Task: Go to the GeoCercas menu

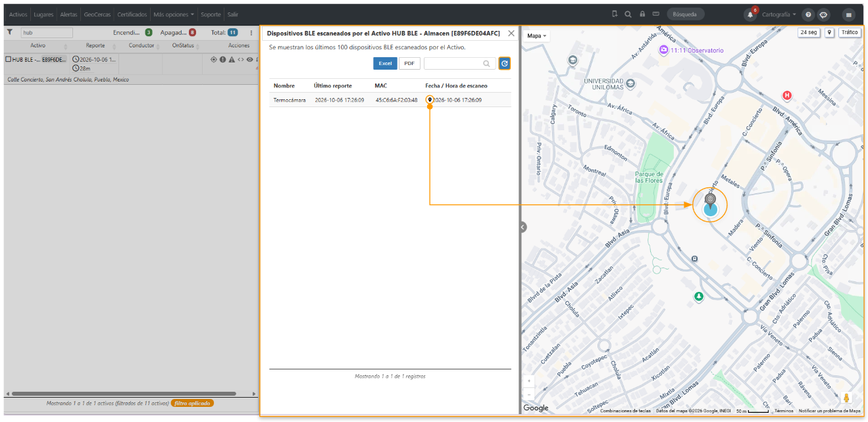Action: 97,14
